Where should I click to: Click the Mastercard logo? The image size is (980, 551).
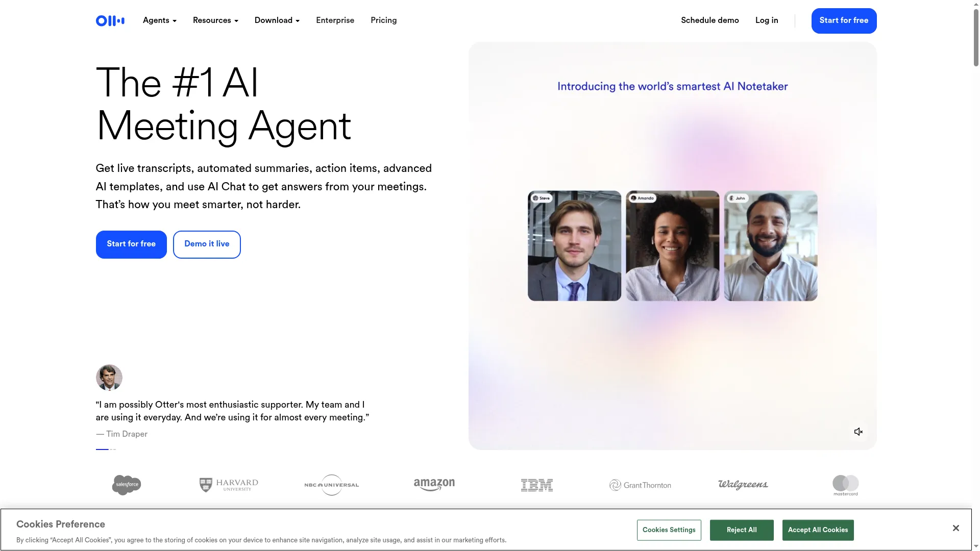846,485
